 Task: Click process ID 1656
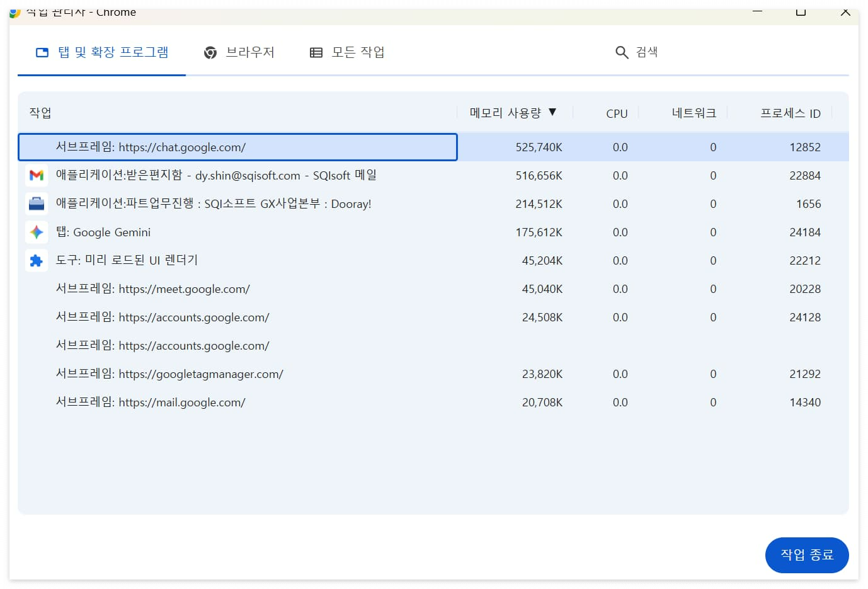(808, 204)
